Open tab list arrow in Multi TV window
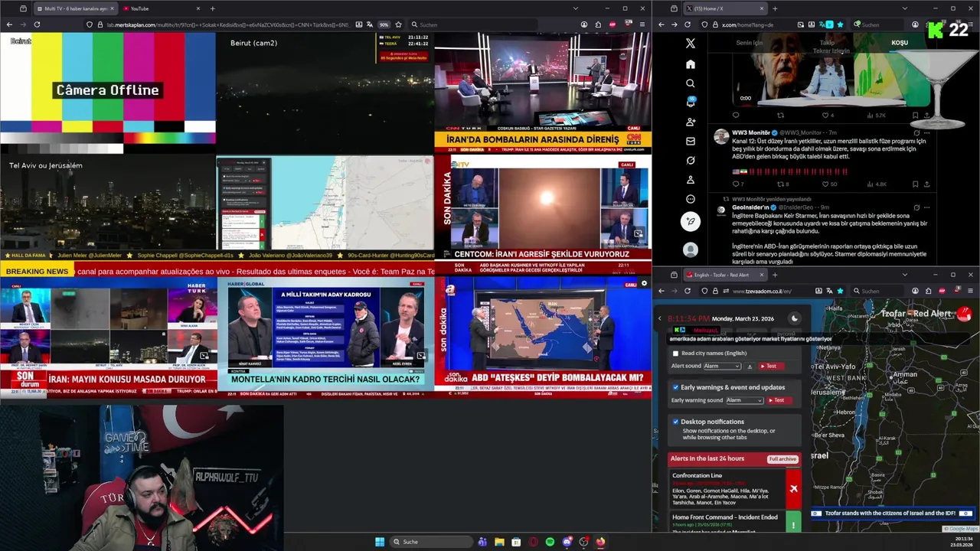This screenshot has height=551, width=980. point(575,8)
